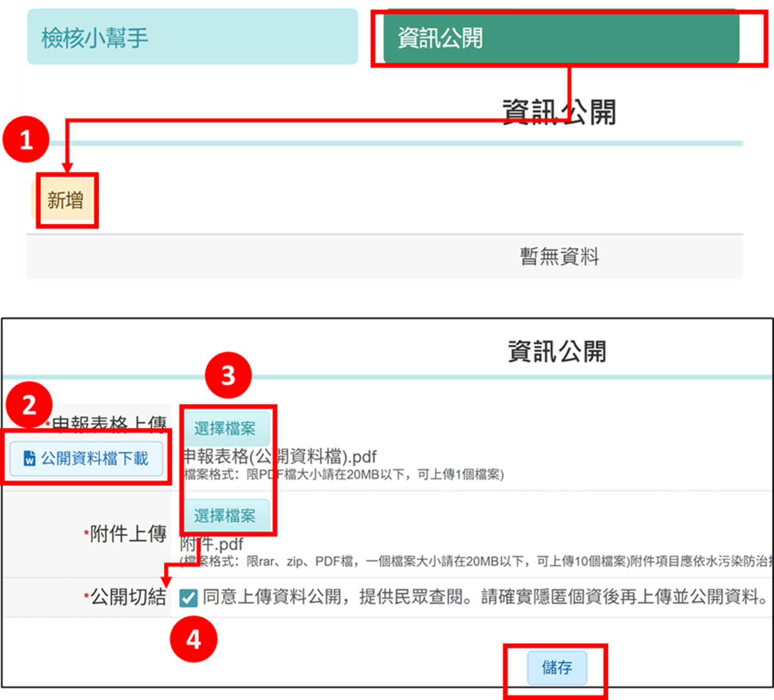
Task: Click the 新增 button to add entry
Action: coord(65,200)
